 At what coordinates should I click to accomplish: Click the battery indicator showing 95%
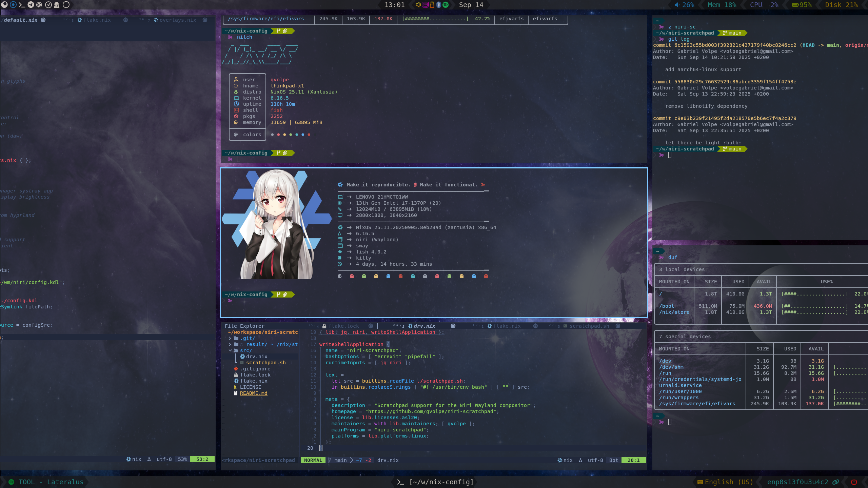(x=801, y=5)
